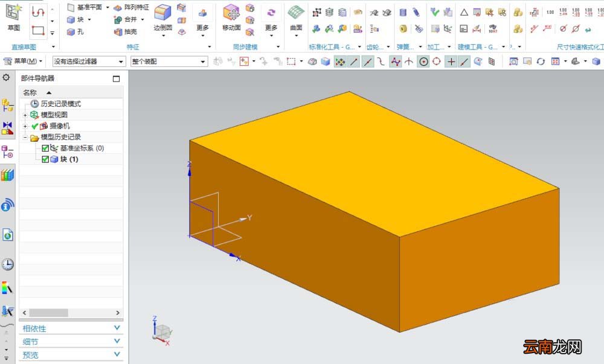Viewport: 604px width, 364px height.
Task: Sort by the 名称 column header
Action: click(x=71, y=92)
